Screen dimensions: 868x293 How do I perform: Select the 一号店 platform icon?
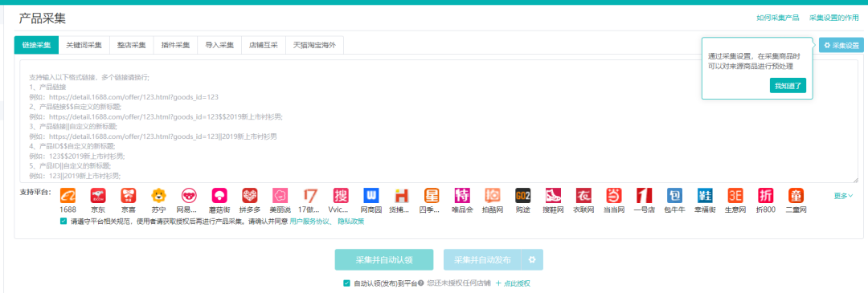pyautogui.click(x=644, y=196)
